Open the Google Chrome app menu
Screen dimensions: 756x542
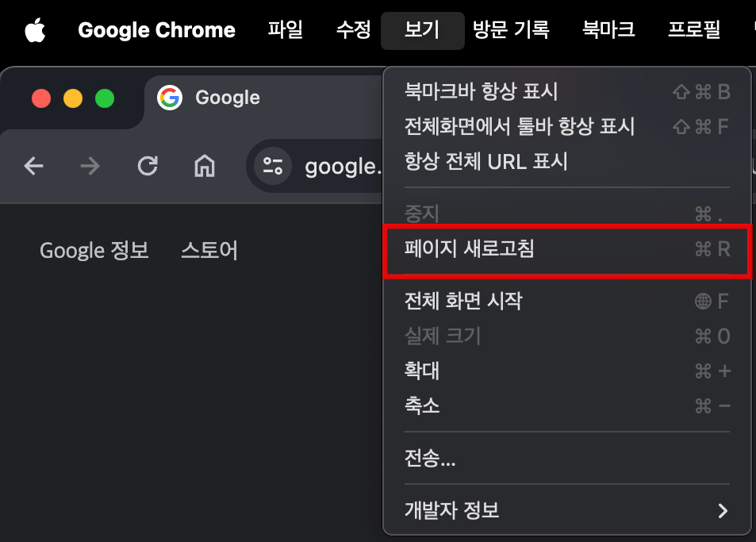(x=157, y=30)
